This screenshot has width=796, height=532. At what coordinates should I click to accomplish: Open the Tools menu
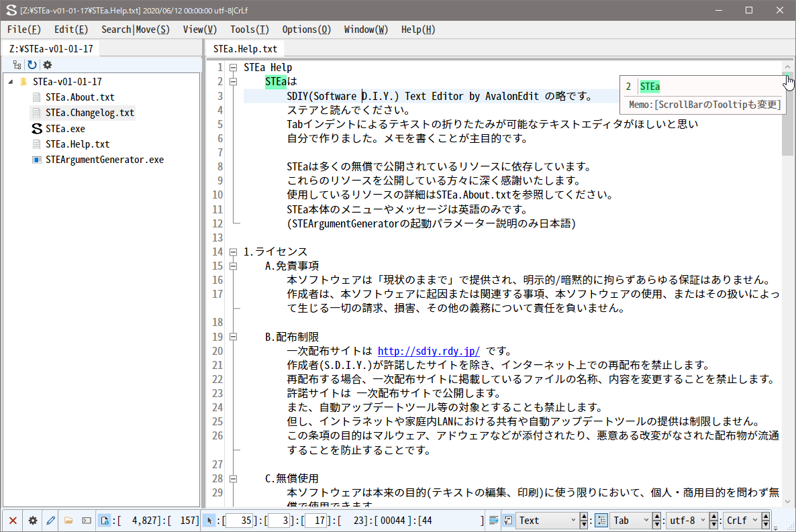249,30
